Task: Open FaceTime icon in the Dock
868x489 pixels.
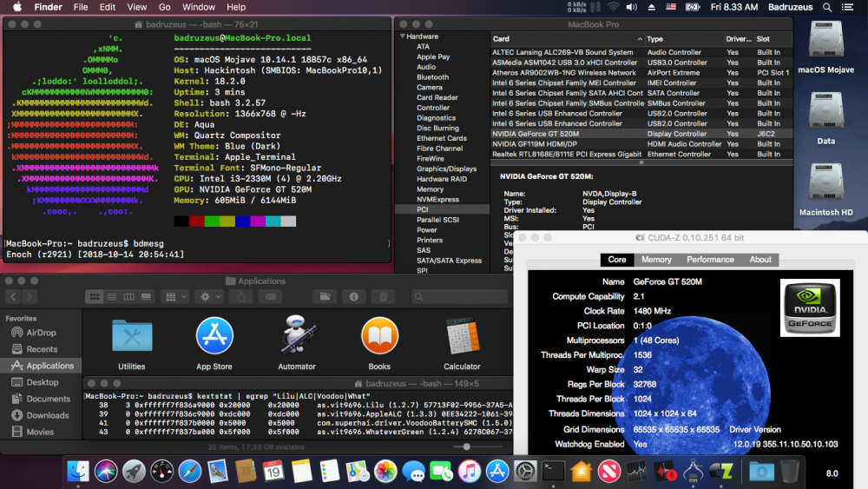Action: [441, 472]
